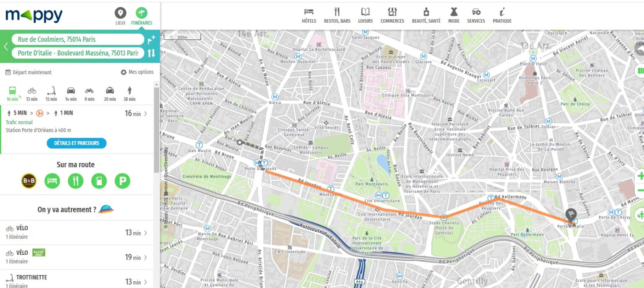This screenshot has height=288, width=644.
Task: Add a waypoint with the flag-plus icon
Action: click(151, 39)
